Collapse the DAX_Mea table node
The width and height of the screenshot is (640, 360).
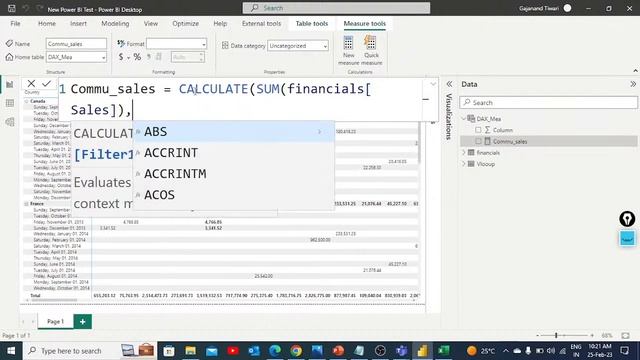pyautogui.click(x=464, y=119)
